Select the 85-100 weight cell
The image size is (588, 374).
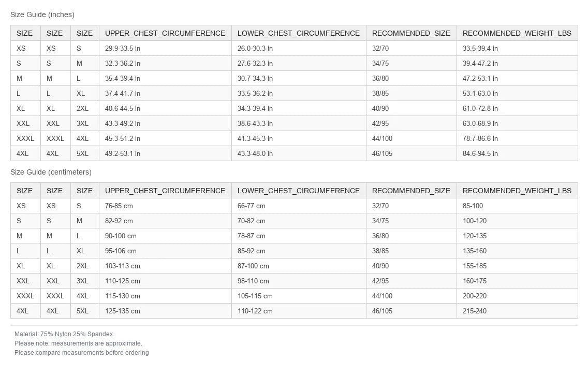[x=517, y=206]
